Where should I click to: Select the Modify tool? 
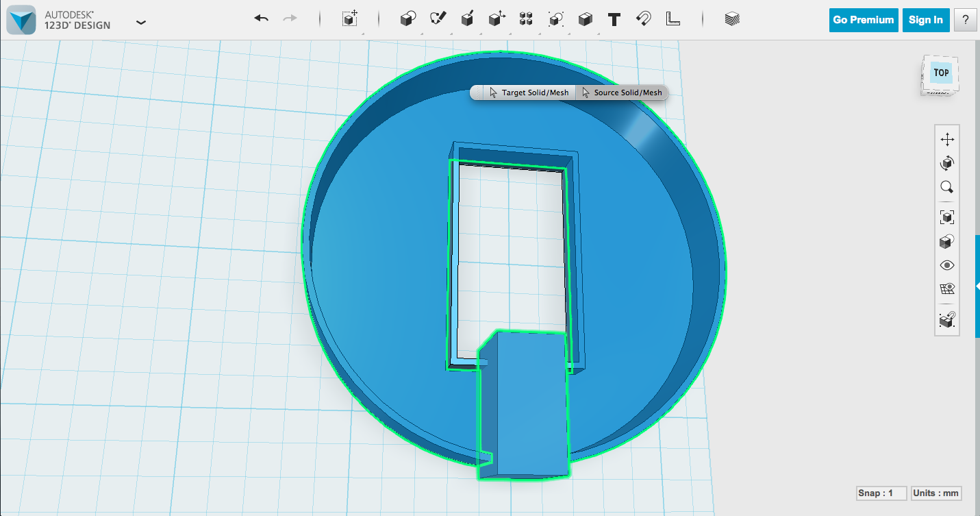pyautogui.click(x=497, y=19)
